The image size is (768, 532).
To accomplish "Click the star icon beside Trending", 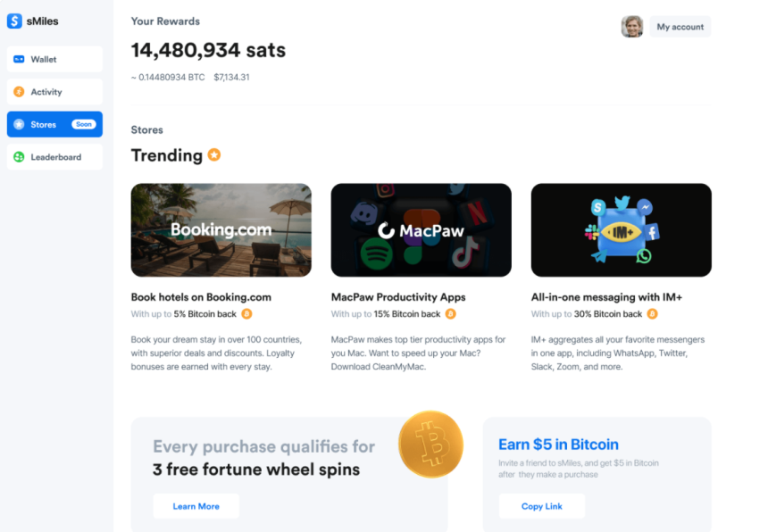I will [214, 154].
